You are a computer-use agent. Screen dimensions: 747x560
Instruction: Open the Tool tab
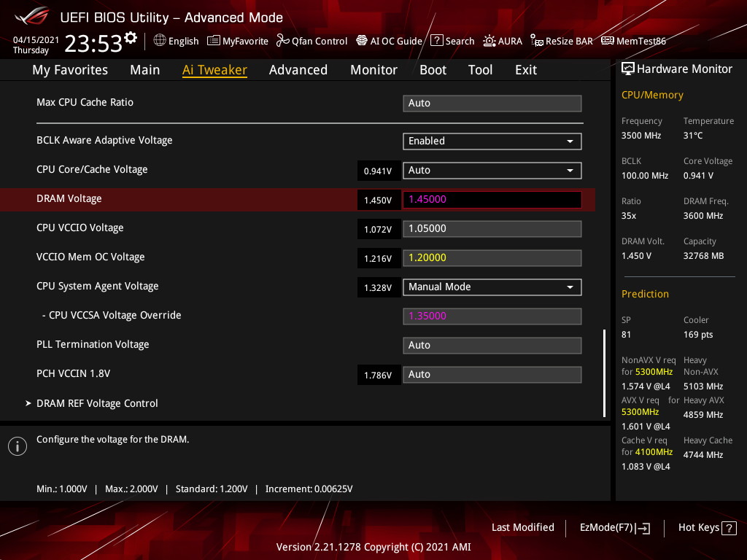(x=480, y=70)
